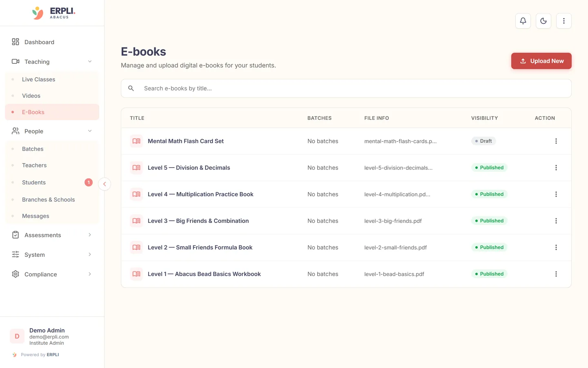The height and width of the screenshot is (368, 588).
Task: Open Dashboard from the sidebar
Action: point(52,42)
